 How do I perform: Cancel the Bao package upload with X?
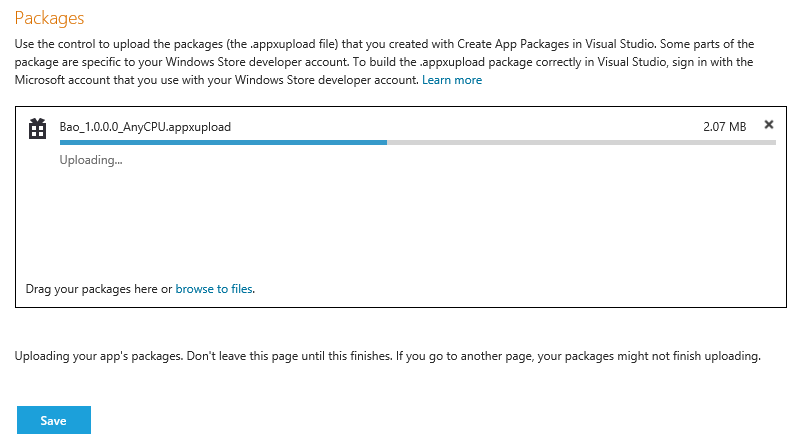pyautogui.click(x=768, y=124)
